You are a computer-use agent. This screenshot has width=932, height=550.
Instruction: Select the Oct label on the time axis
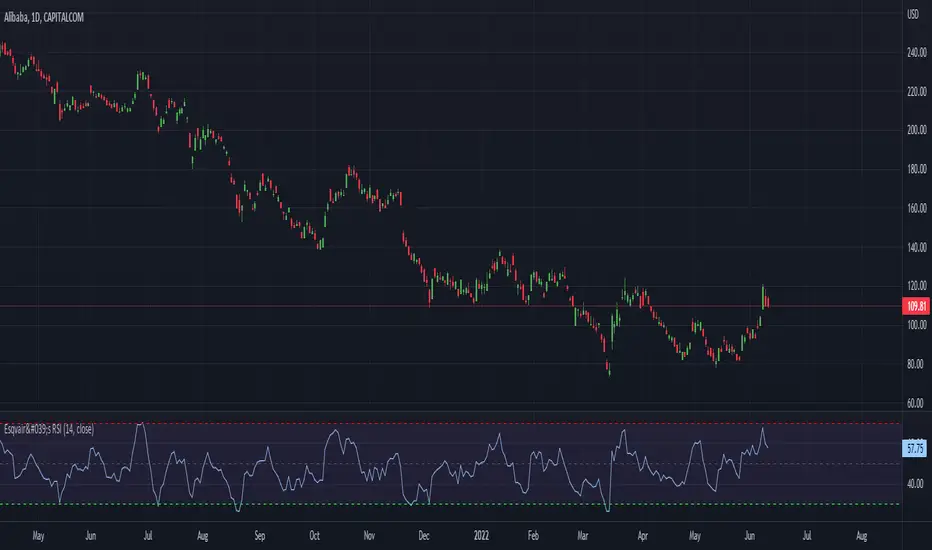pos(314,536)
